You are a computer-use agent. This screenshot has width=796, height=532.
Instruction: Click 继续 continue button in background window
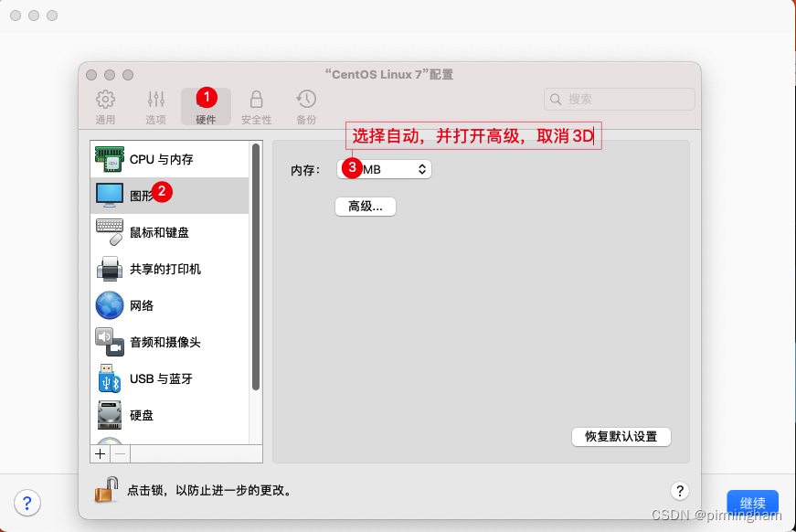pos(753,503)
